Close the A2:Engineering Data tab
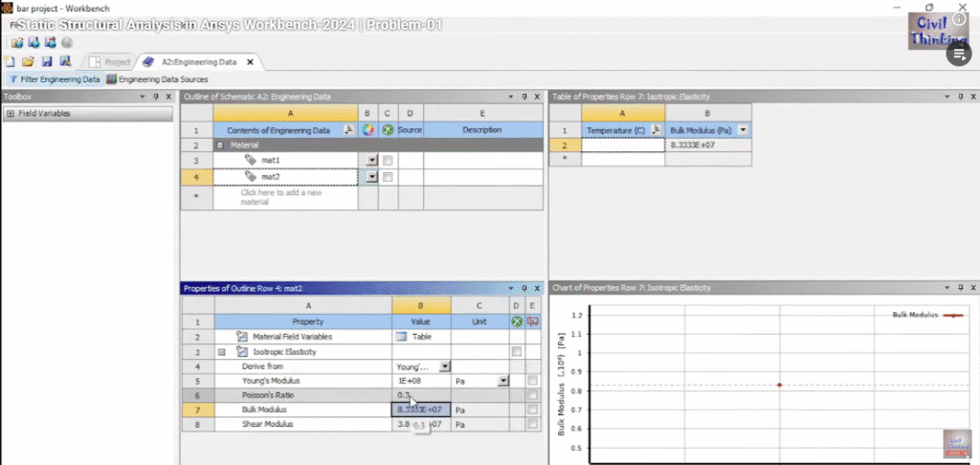Screen dimensions: 980x465 click(251, 62)
